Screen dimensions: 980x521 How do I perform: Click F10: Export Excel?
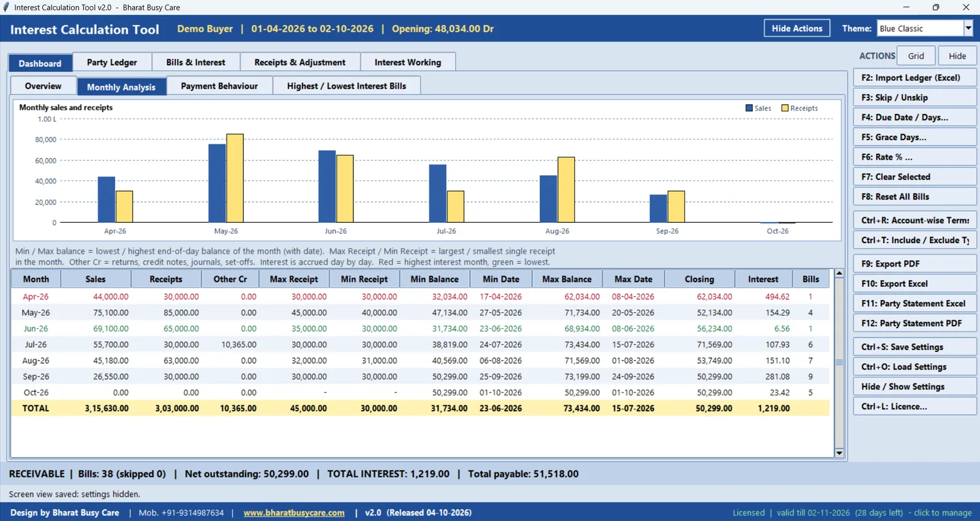tap(914, 283)
